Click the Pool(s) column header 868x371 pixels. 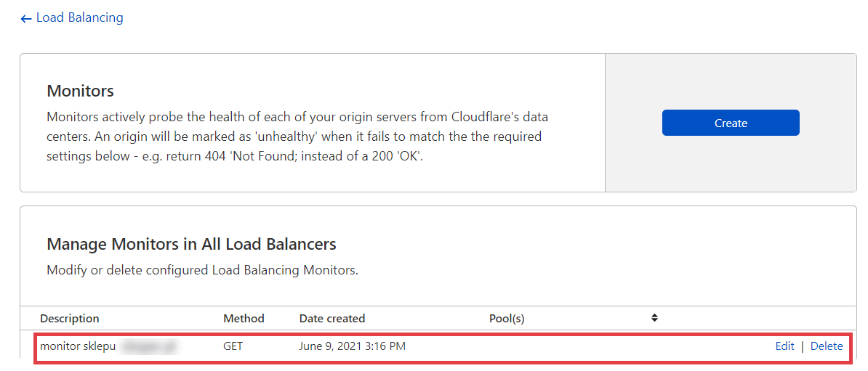tap(507, 319)
